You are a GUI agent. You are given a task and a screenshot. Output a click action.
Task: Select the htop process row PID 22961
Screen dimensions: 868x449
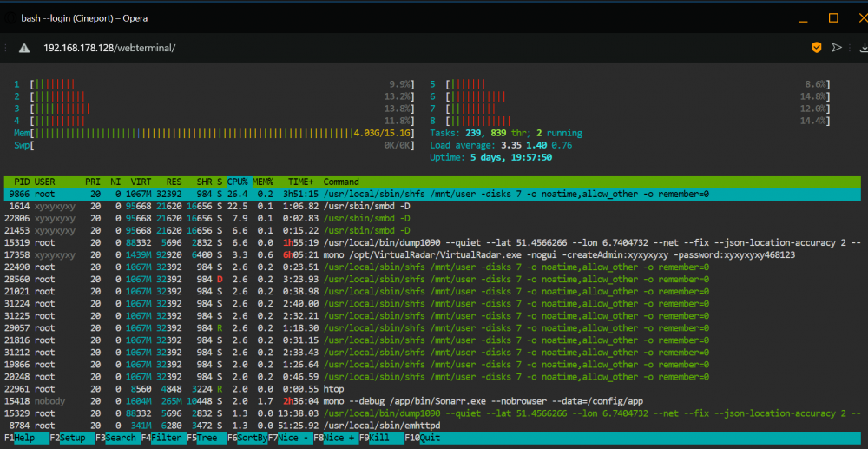(432, 389)
